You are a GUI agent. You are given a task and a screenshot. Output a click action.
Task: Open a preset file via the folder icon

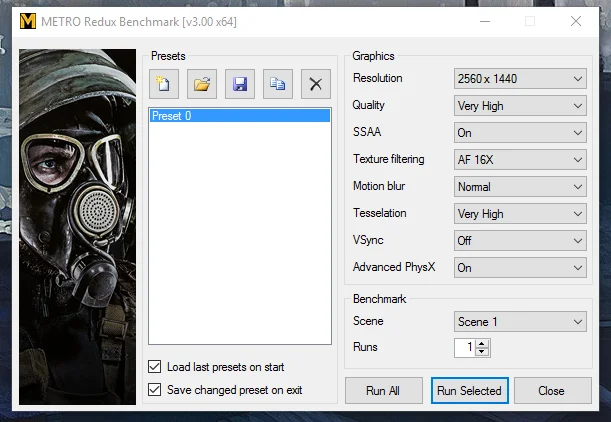click(202, 84)
